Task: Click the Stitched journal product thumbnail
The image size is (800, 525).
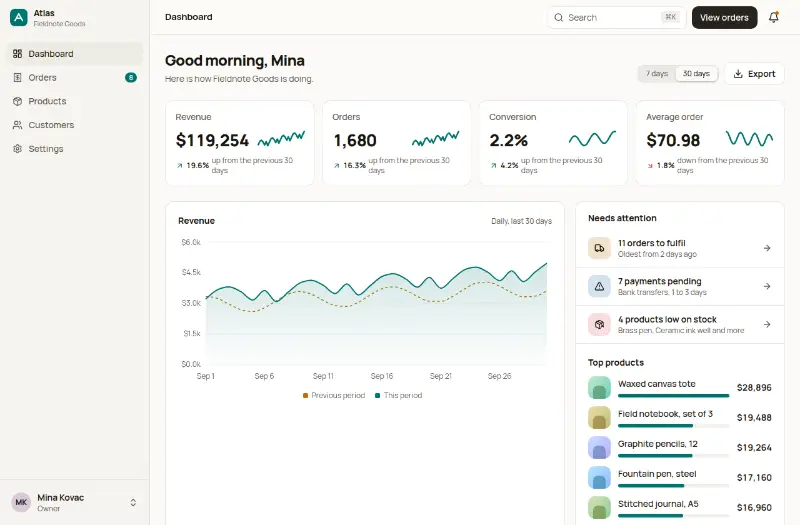Action: [x=599, y=508]
